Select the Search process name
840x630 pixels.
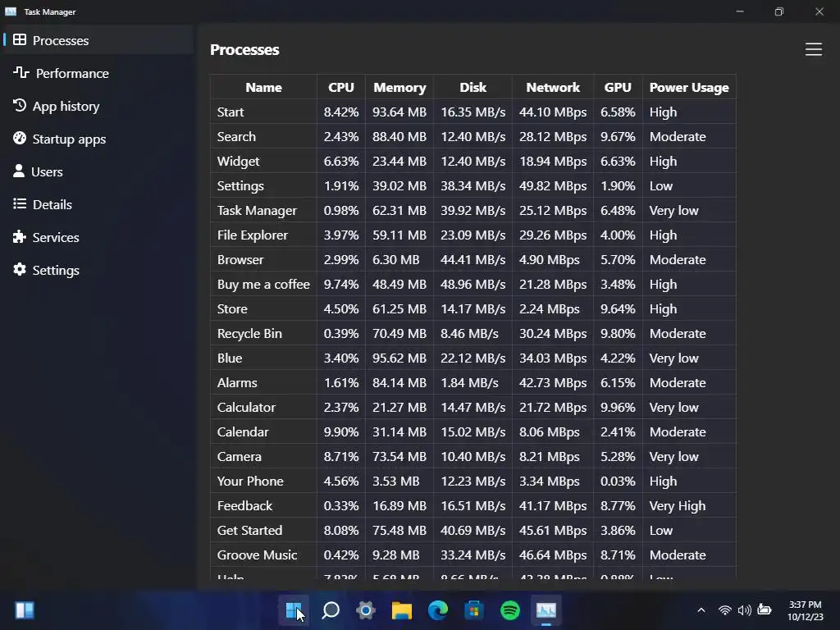(236, 137)
